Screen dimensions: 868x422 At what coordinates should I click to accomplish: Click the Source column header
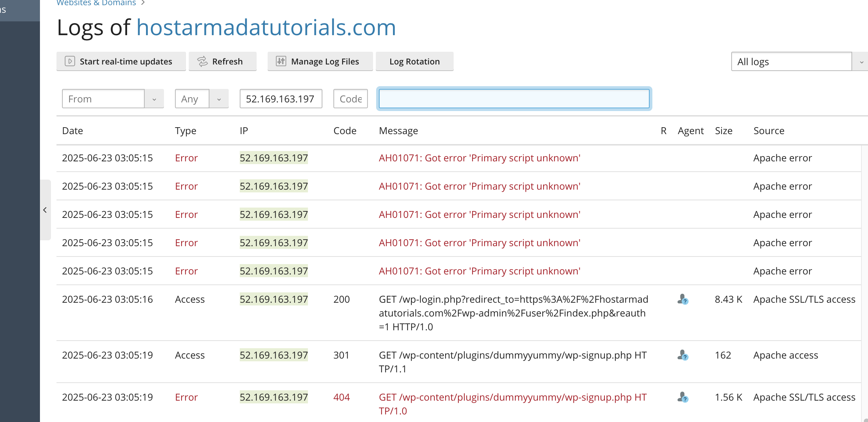pos(769,131)
